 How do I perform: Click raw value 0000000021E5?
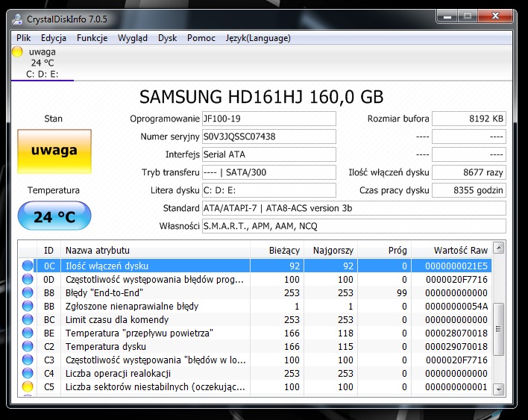[x=456, y=266]
